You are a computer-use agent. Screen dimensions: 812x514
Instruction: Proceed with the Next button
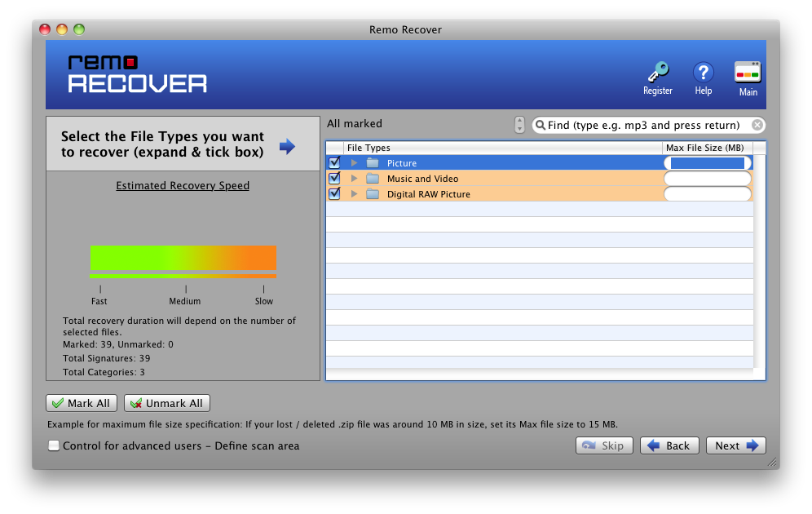736,445
